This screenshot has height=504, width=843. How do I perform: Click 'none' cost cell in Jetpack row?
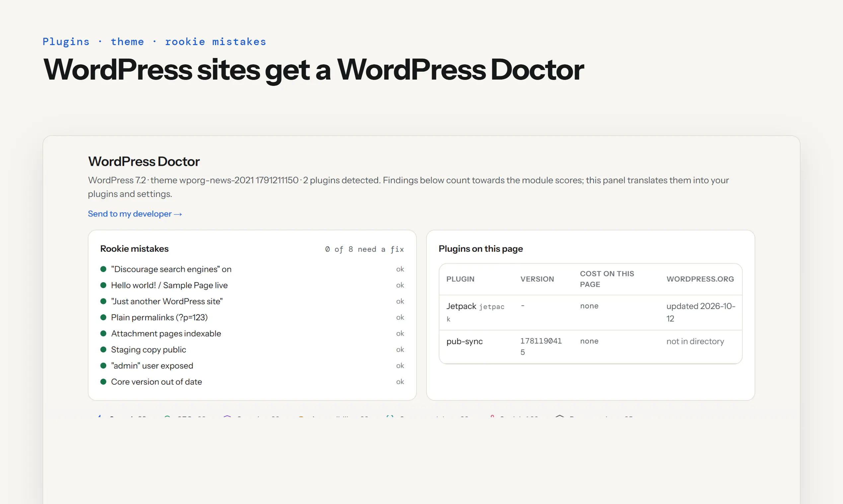coord(589,306)
